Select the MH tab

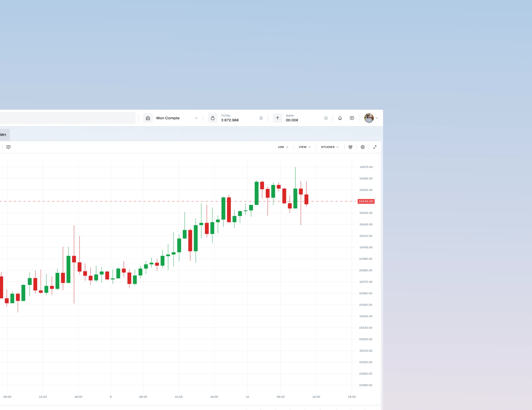pos(3,135)
